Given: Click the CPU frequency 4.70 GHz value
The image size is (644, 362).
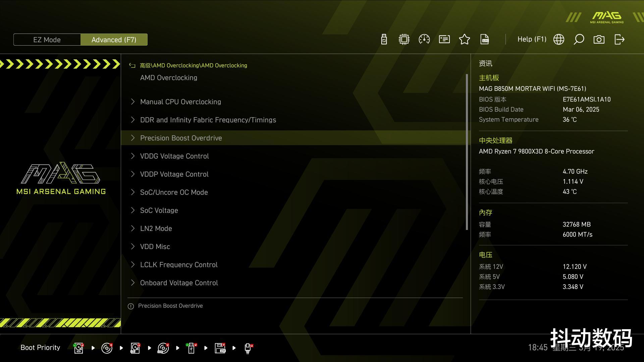Looking at the screenshot, I should [575, 172].
